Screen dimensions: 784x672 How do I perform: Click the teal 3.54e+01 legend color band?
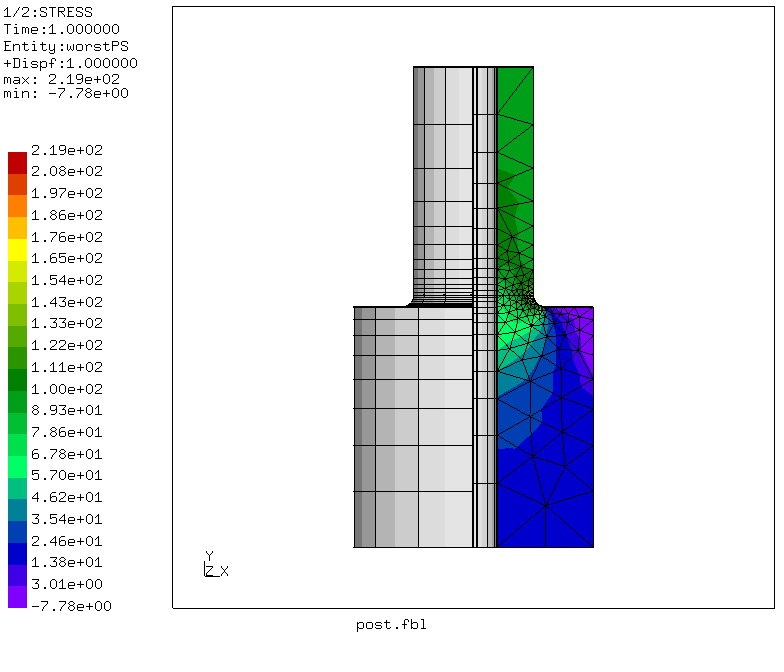tap(17, 510)
